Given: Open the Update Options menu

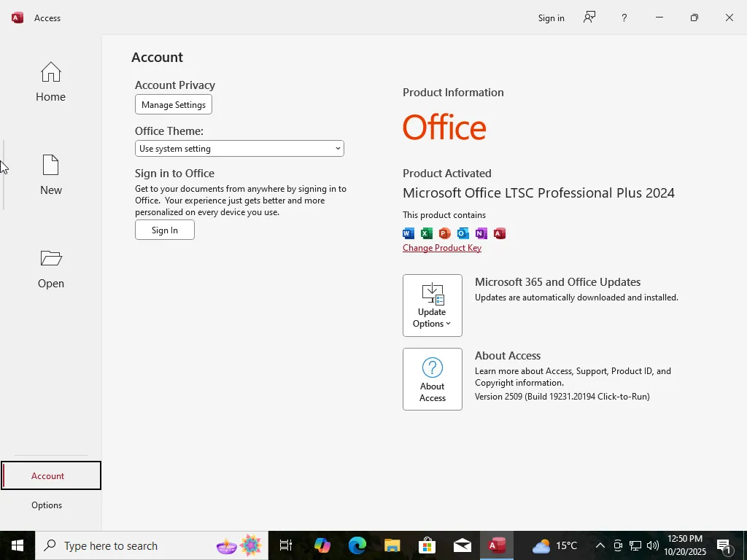Looking at the screenshot, I should point(432,306).
